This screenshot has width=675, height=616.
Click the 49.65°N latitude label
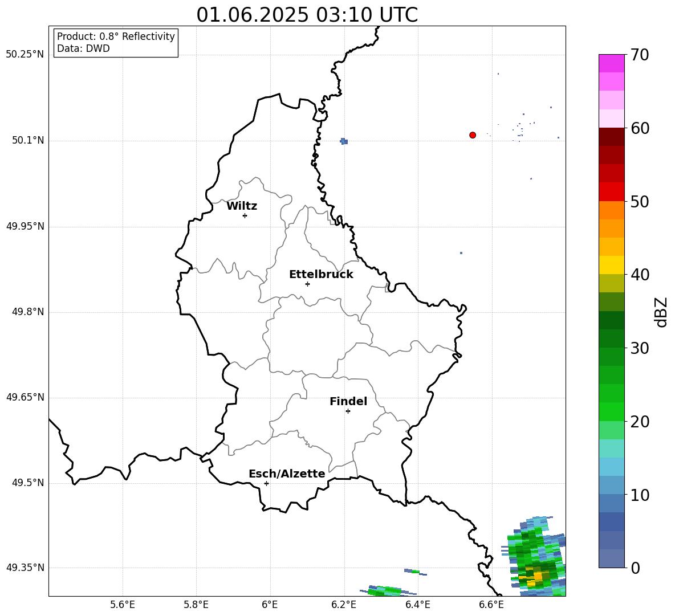pos(25,397)
